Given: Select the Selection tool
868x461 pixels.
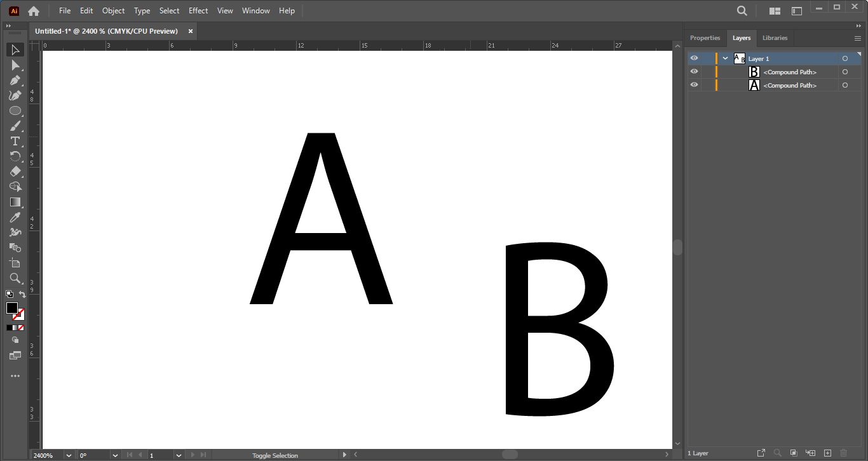Looking at the screenshot, I should tap(15, 50).
